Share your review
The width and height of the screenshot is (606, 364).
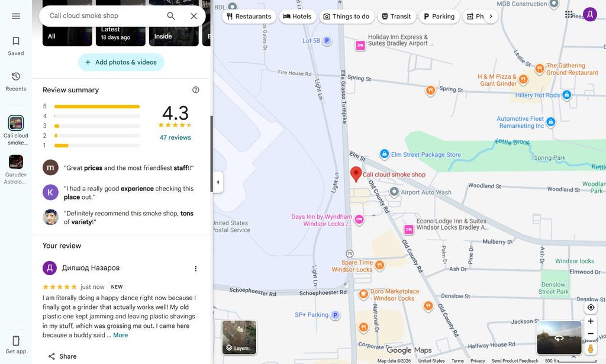[62, 356]
